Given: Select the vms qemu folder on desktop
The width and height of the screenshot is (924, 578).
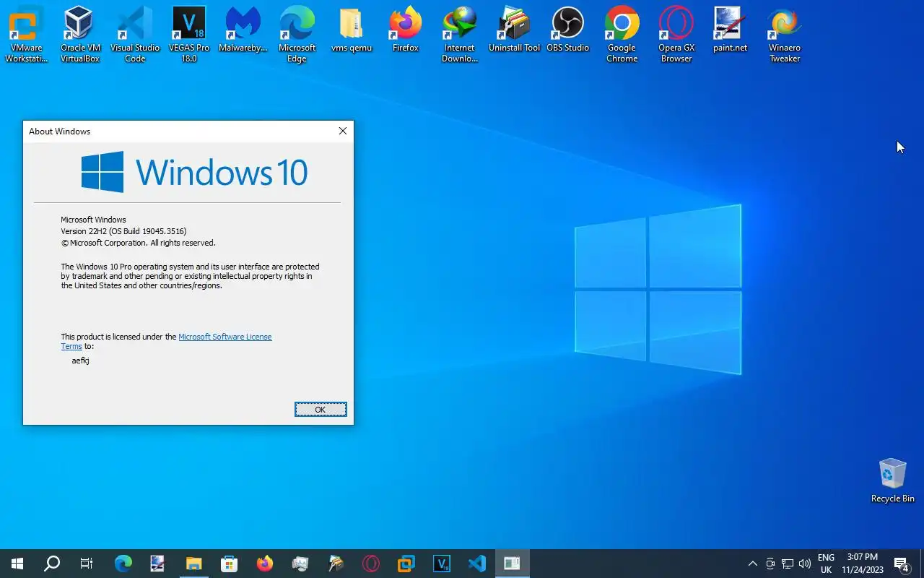Looking at the screenshot, I should 351,29.
